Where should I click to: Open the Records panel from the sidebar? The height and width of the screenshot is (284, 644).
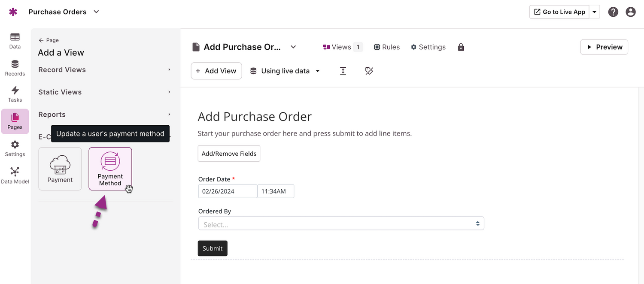(15, 68)
